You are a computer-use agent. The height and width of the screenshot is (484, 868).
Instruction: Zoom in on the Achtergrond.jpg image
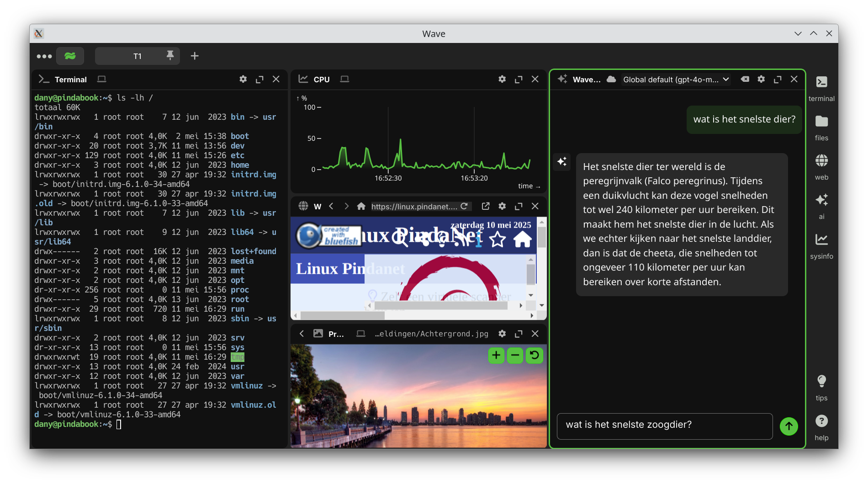tap(496, 355)
